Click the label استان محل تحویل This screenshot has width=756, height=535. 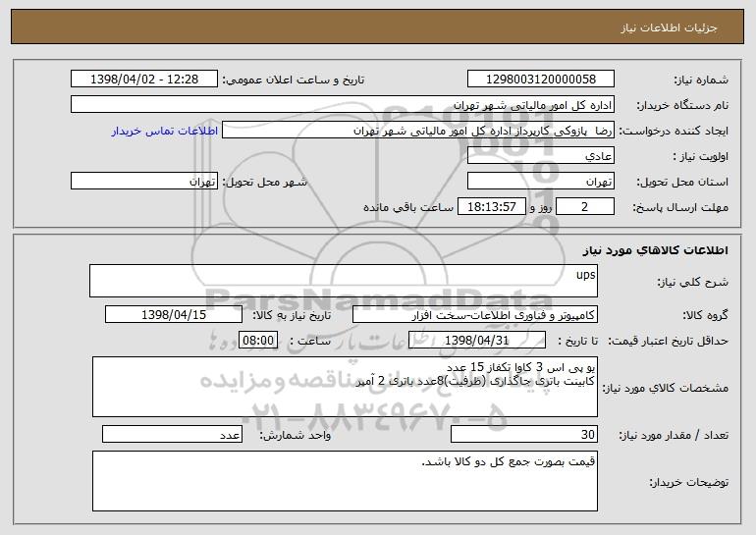682,182
